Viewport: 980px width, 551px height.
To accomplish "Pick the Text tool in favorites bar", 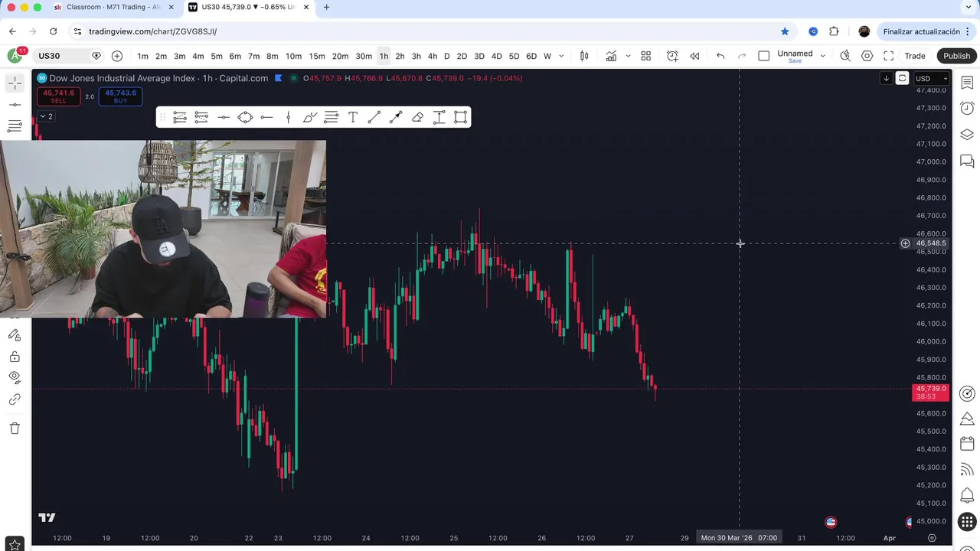I will pyautogui.click(x=353, y=117).
